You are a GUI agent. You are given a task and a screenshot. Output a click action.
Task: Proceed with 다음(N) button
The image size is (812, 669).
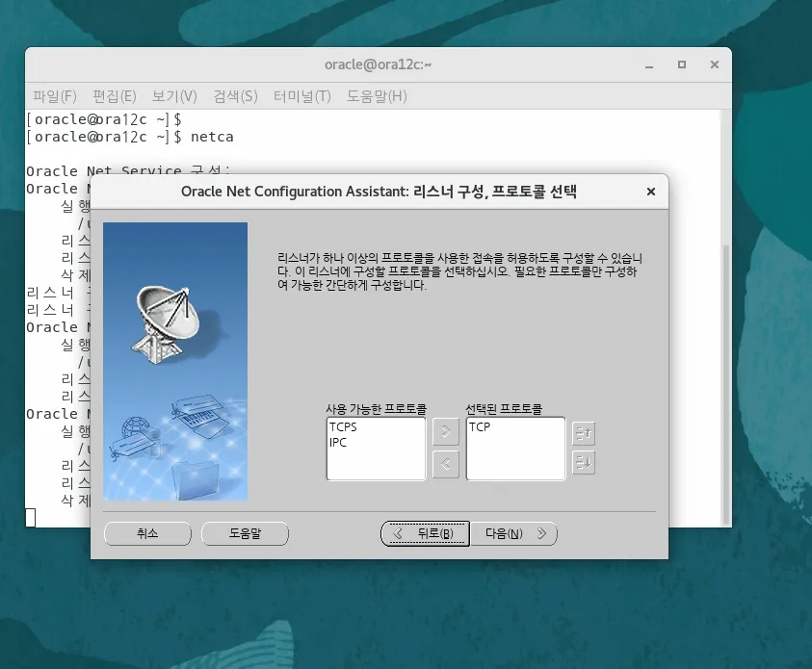point(513,533)
